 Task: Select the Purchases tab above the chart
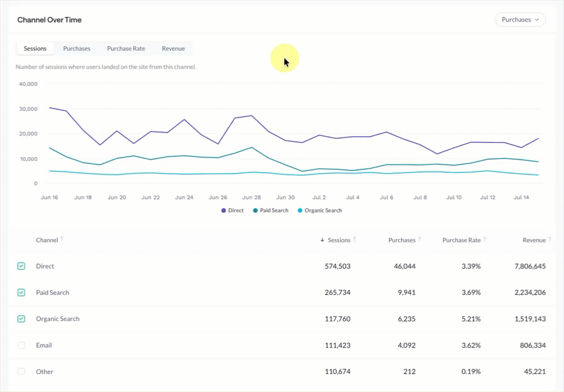pyautogui.click(x=77, y=48)
